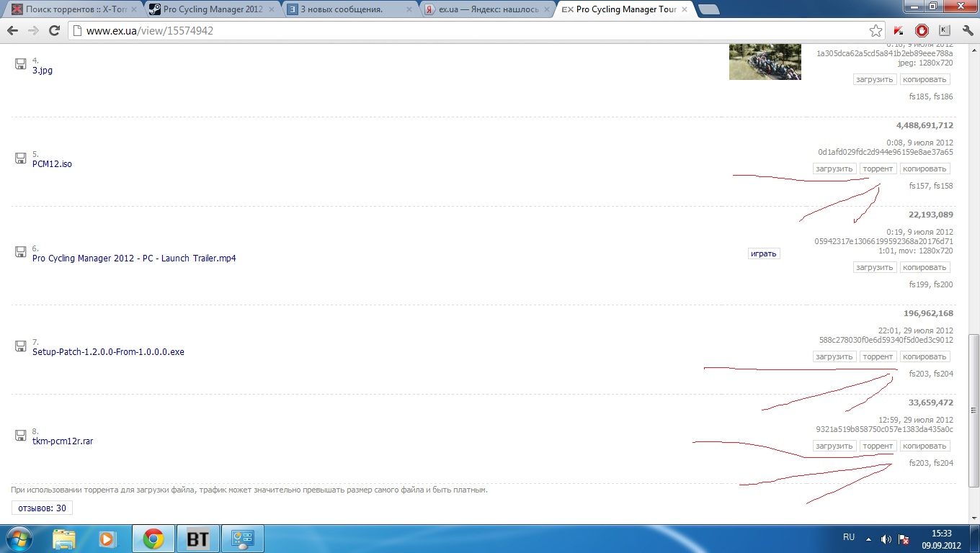Open Chrome wrench settings menu
The image size is (980, 553).
click(968, 31)
